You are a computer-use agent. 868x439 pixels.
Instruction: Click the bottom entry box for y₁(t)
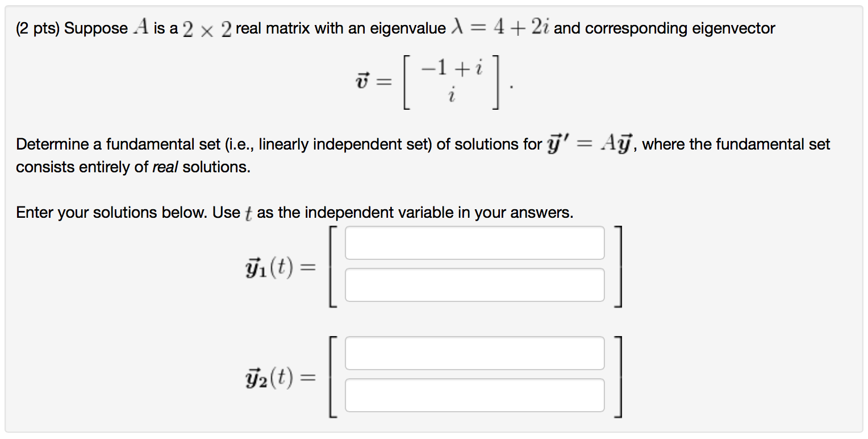coord(475,284)
